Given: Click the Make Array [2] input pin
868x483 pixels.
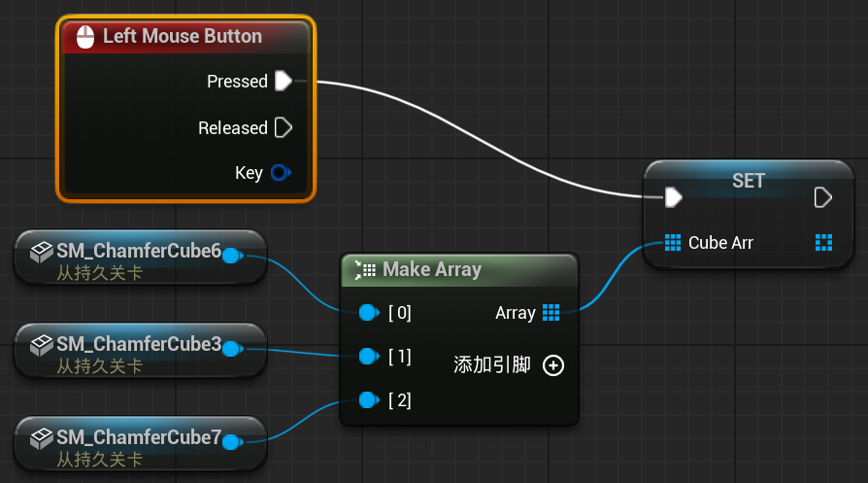Looking at the screenshot, I should 368,399.
